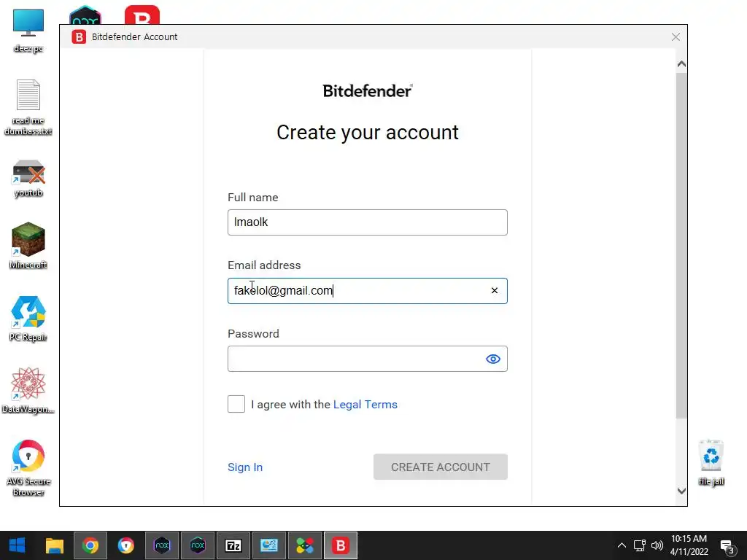Close the Bitdefender Account window

(676, 36)
